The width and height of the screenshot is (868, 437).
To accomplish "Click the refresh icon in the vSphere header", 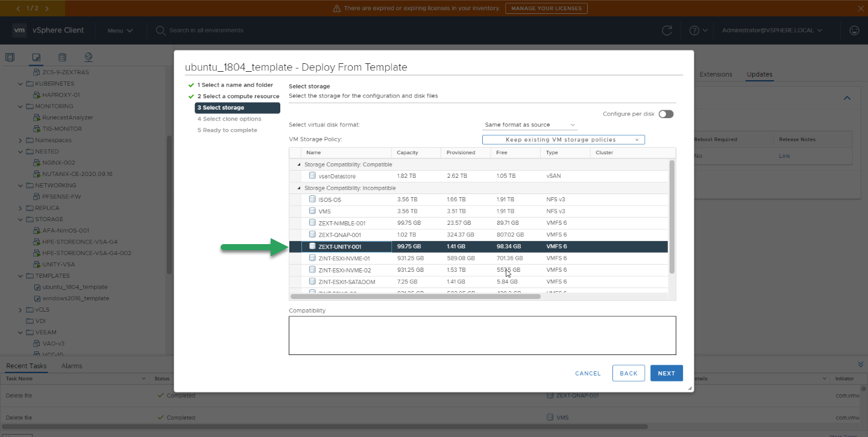I will point(667,30).
